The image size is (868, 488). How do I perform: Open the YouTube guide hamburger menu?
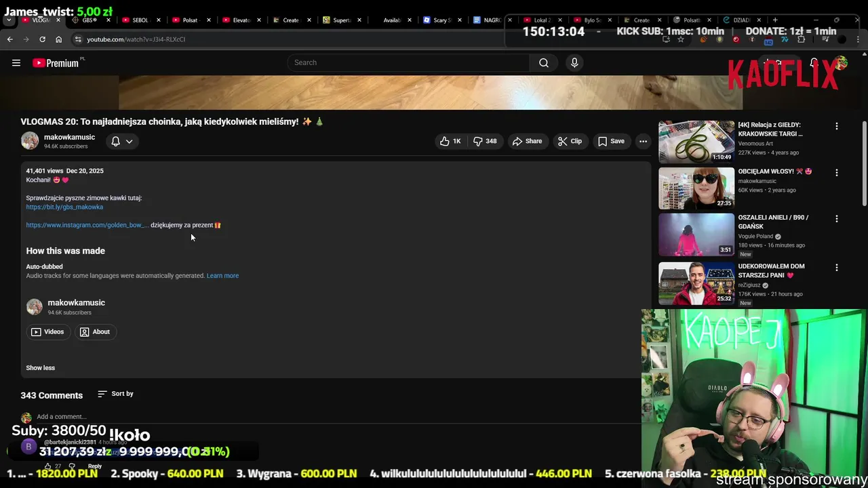pos(16,63)
